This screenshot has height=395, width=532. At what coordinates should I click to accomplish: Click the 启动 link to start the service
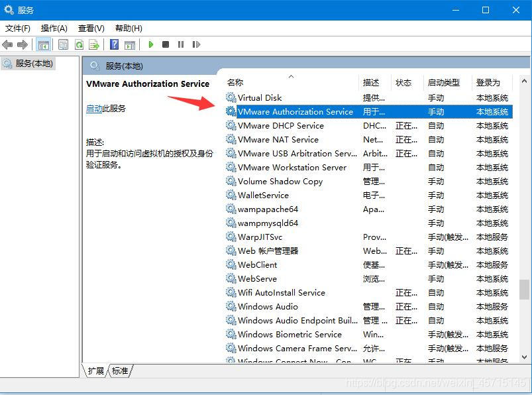tap(94, 109)
